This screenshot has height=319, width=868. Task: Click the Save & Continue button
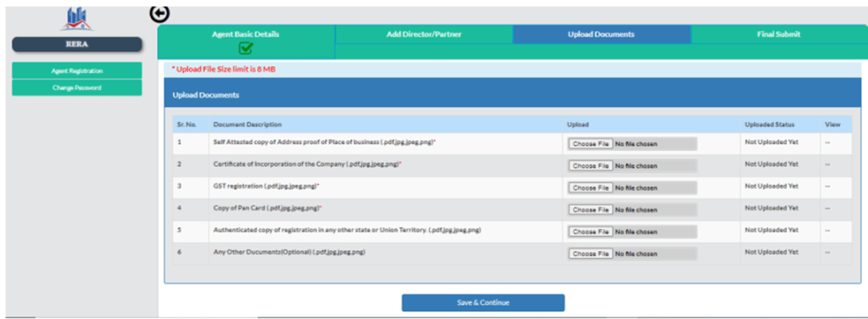(482, 303)
